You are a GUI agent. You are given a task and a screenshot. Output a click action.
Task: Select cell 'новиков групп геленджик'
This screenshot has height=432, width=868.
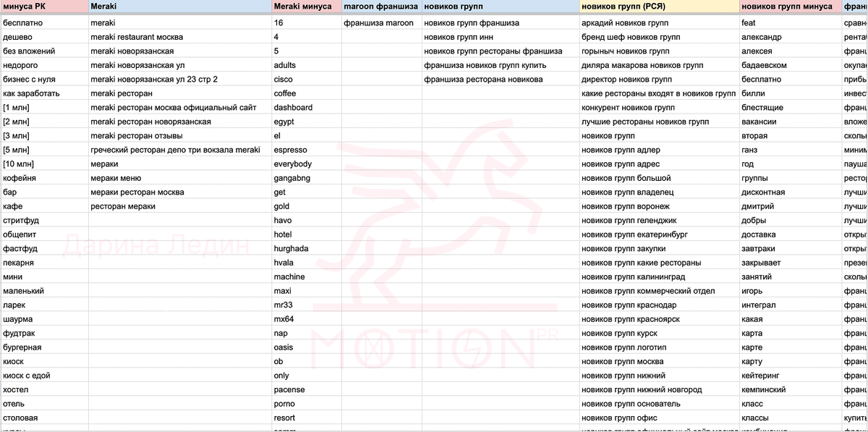(658, 221)
